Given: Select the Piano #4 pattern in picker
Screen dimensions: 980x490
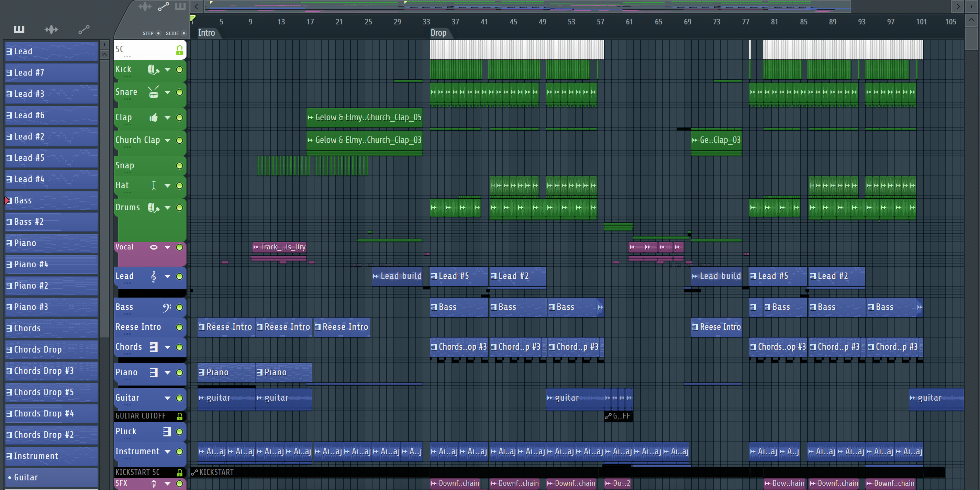Looking at the screenshot, I should (51, 264).
